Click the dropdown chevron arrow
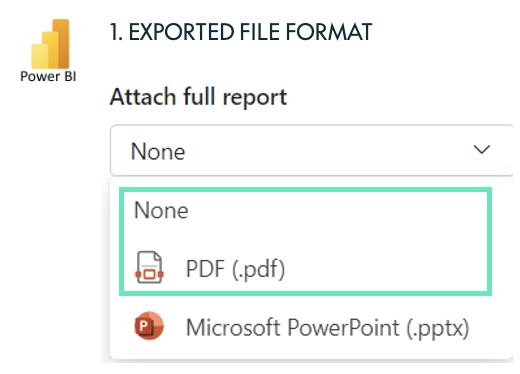 (482, 149)
